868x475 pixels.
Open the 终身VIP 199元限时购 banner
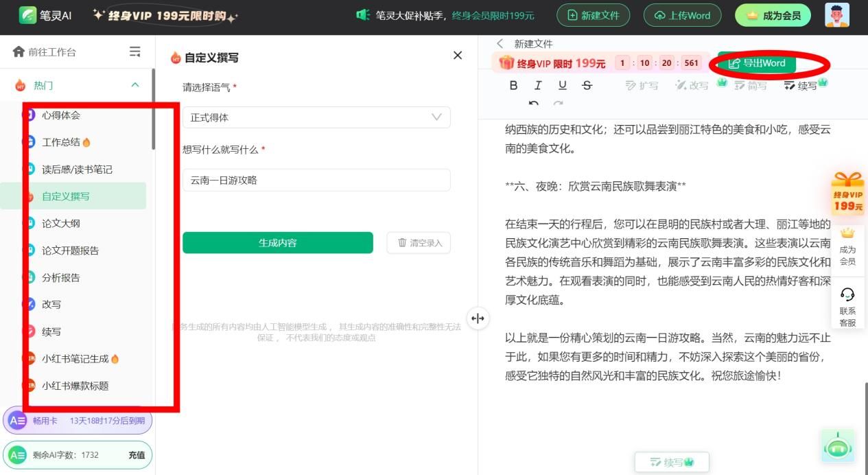165,15
